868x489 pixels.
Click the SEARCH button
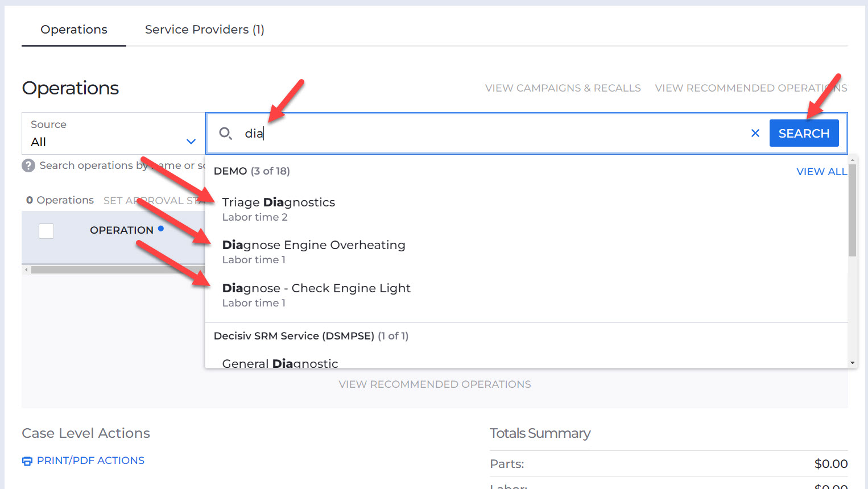pyautogui.click(x=804, y=132)
